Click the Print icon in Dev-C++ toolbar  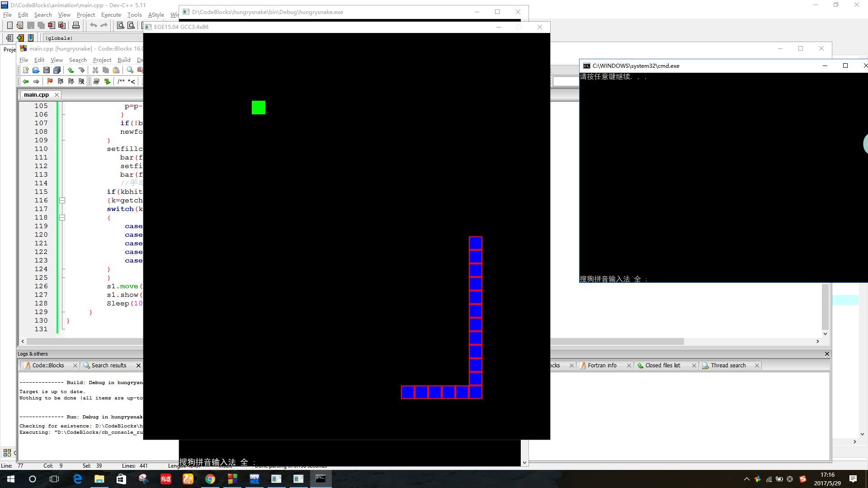76,25
